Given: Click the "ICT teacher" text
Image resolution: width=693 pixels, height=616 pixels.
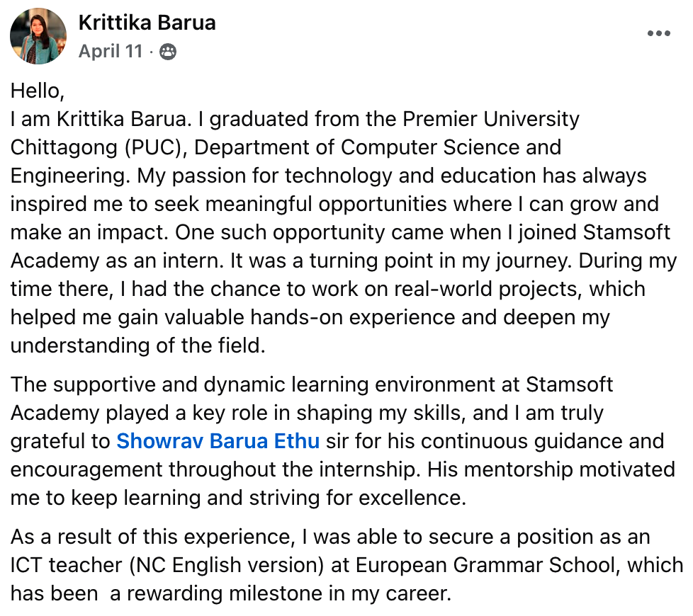Looking at the screenshot, I should point(67,565).
